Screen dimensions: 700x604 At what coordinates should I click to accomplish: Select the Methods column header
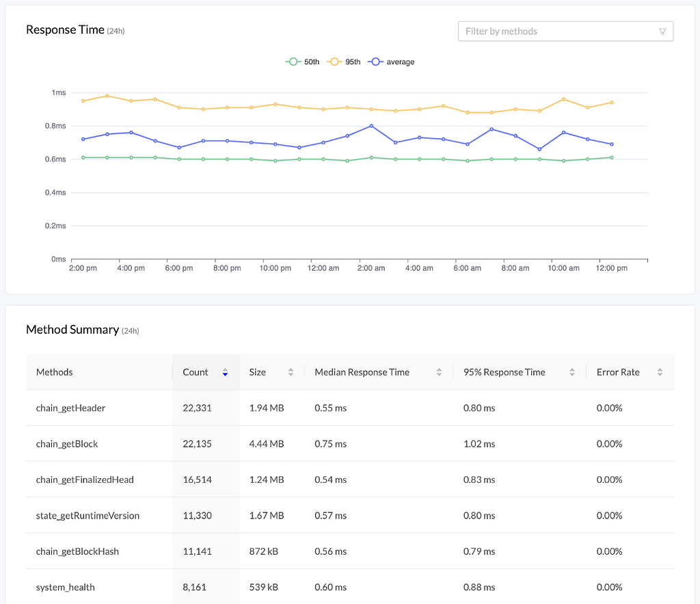pos(55,373)
